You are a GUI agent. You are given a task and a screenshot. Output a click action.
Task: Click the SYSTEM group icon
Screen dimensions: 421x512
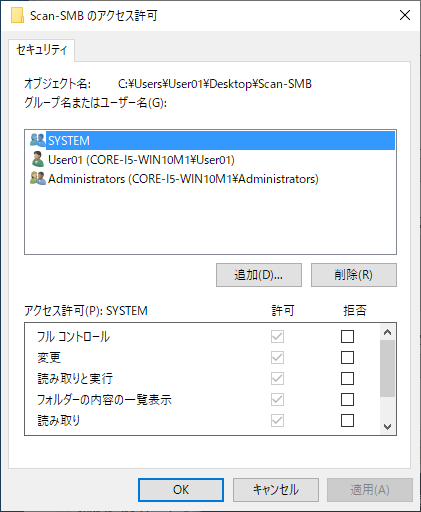point(38,140)
